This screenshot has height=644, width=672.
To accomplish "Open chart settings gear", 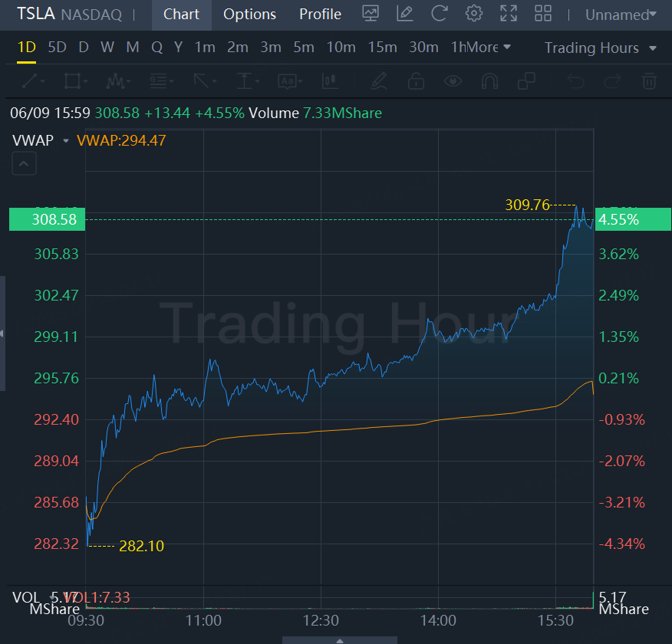I will coord(474,14).
